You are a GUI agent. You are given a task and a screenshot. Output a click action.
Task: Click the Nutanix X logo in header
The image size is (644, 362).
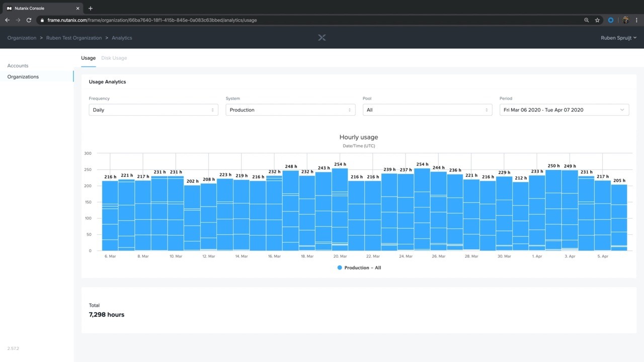click(x=322, y=38)
